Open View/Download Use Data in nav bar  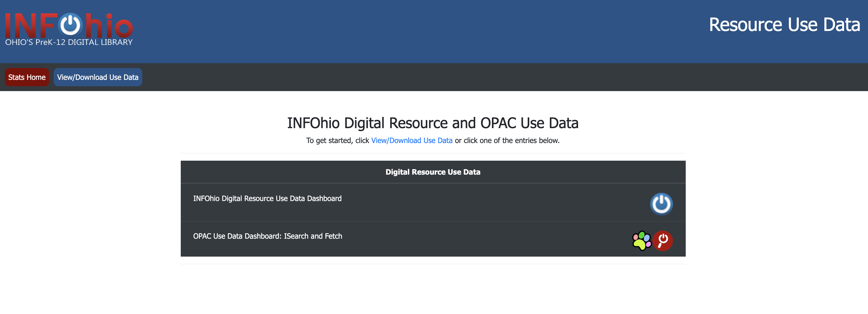[x=98, y=77]
